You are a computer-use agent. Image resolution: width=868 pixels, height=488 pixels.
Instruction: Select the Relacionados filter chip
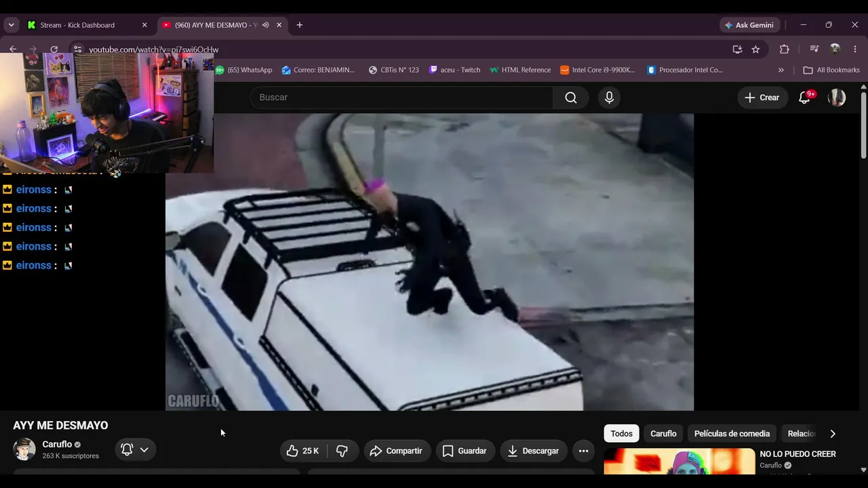pos(802,434)
